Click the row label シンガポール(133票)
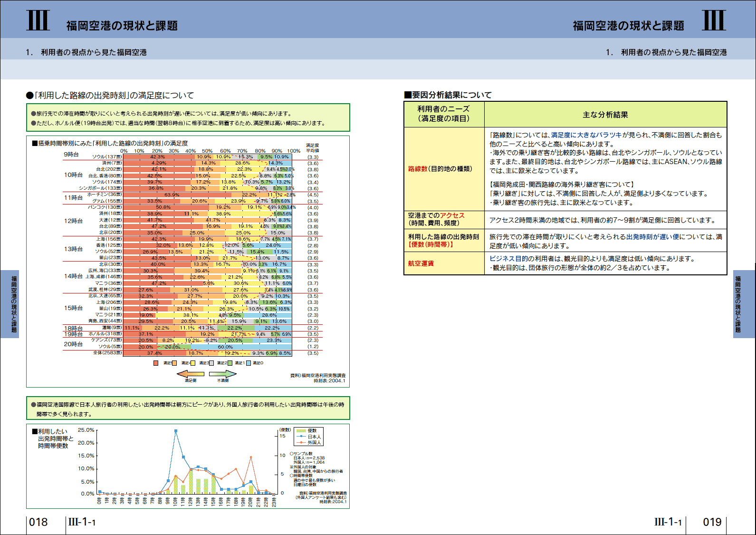756x535 pixels. 100,188
